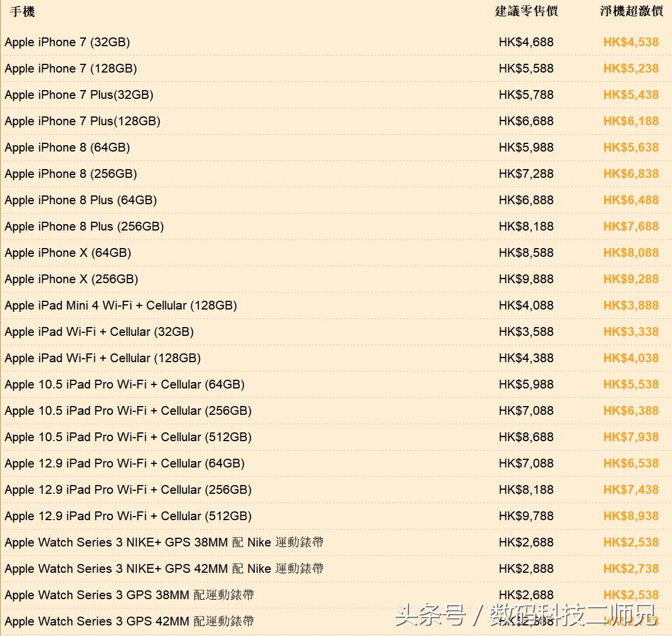Click Apple iPad Mini 4 Wi-Fi + Cellular (128GB)
This screenshot has height=636, width=672.
coord(121,305)
